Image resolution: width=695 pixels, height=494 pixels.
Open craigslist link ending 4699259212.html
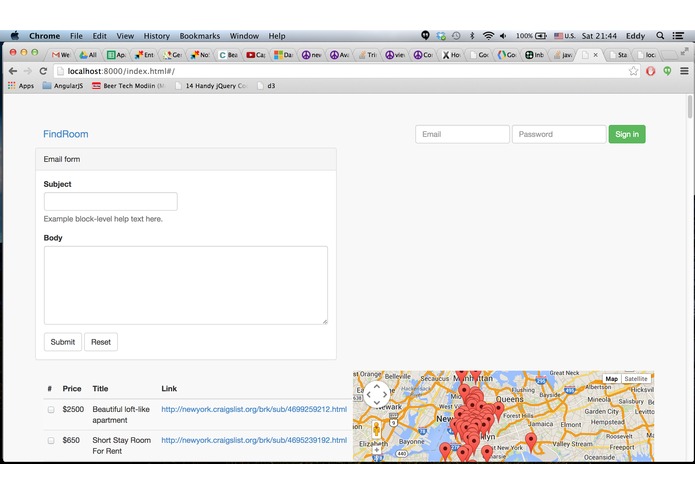pos(254,409)
